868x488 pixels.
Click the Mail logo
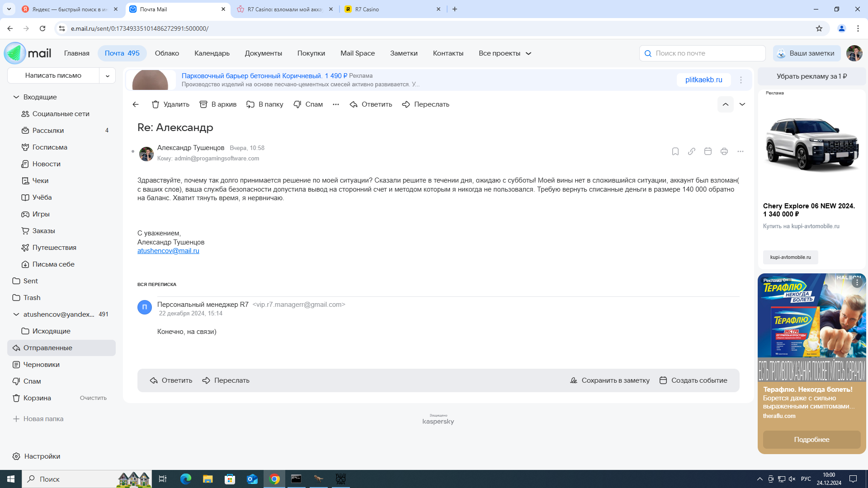point(28,53)
